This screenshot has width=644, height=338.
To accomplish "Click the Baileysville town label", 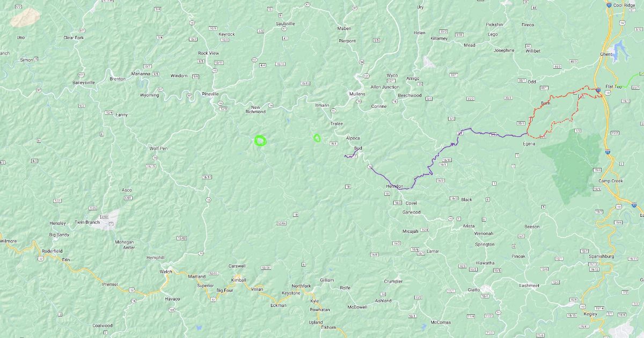I will pos(84,83).
